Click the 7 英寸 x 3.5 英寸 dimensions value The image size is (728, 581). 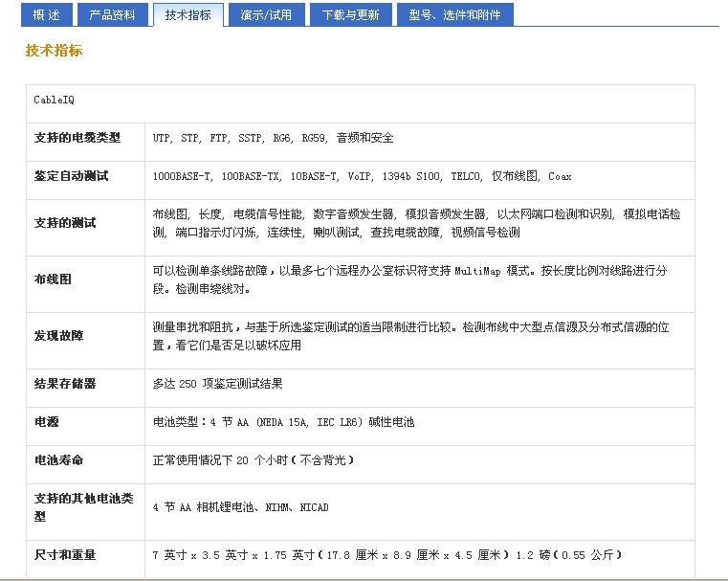coord(386,555)
